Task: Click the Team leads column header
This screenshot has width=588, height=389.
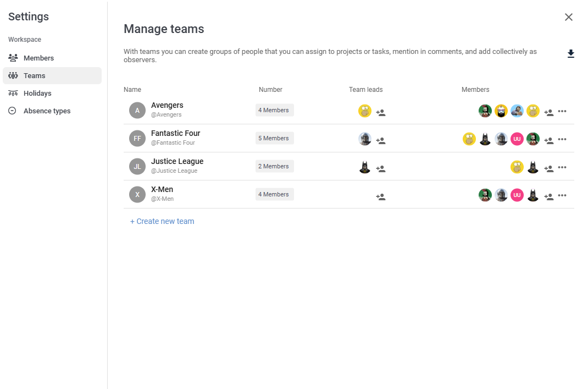Action: click(365, 89)
